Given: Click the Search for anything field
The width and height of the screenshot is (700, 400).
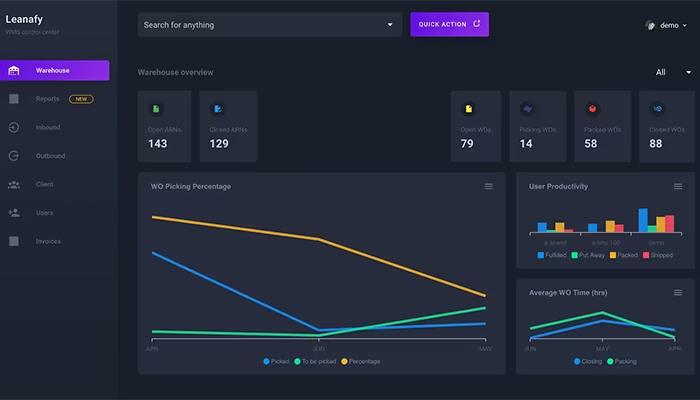Looking at the screenshot, I should coord(270,25).
